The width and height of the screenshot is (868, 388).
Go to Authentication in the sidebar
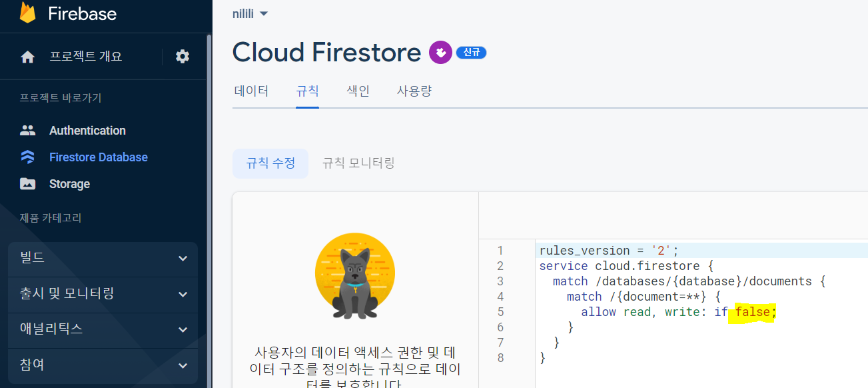(87, 131)
